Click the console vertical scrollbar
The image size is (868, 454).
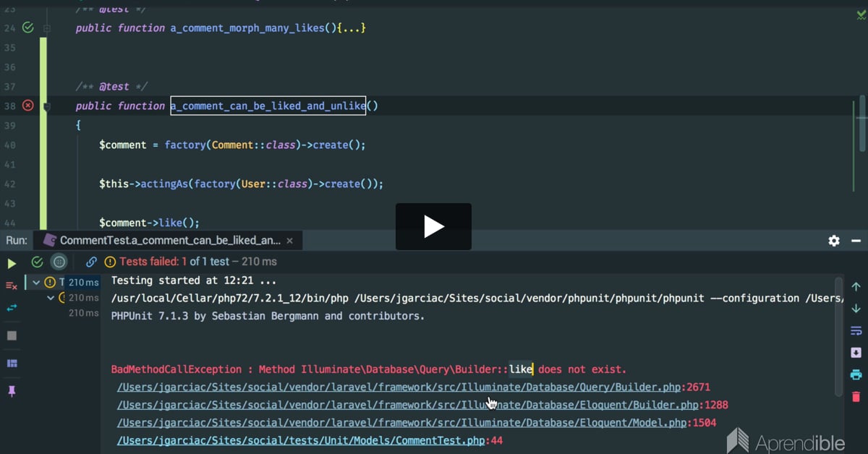839,336
